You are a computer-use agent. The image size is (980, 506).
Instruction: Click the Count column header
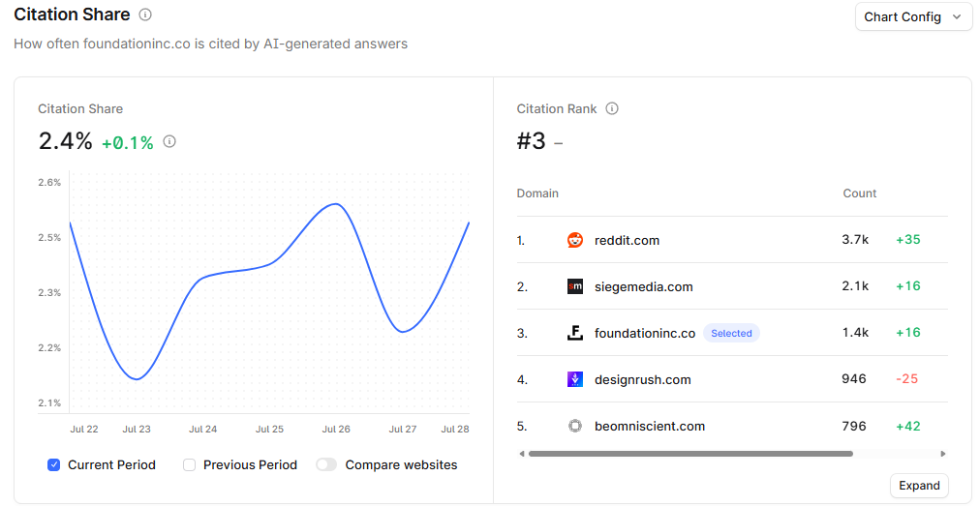859,193
